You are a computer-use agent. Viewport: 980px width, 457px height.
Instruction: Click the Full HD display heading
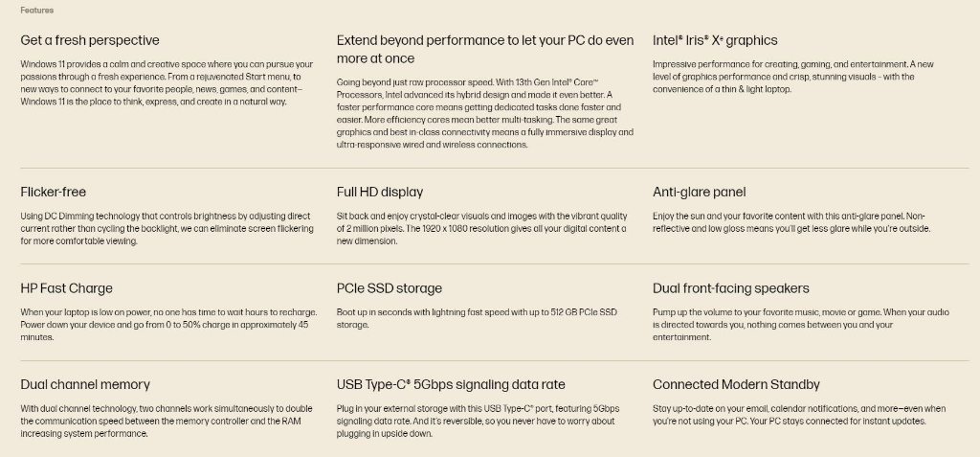click(x=380, y=192)
